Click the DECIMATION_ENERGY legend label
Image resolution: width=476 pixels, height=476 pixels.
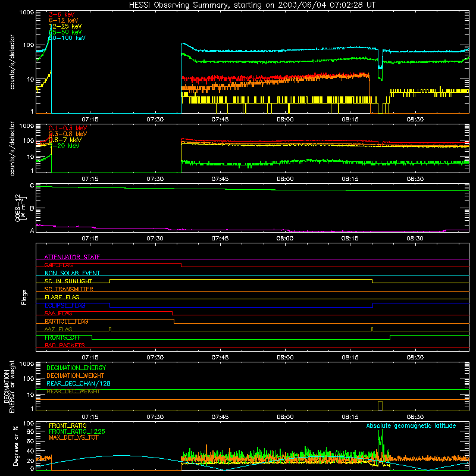tap(76, 368)
